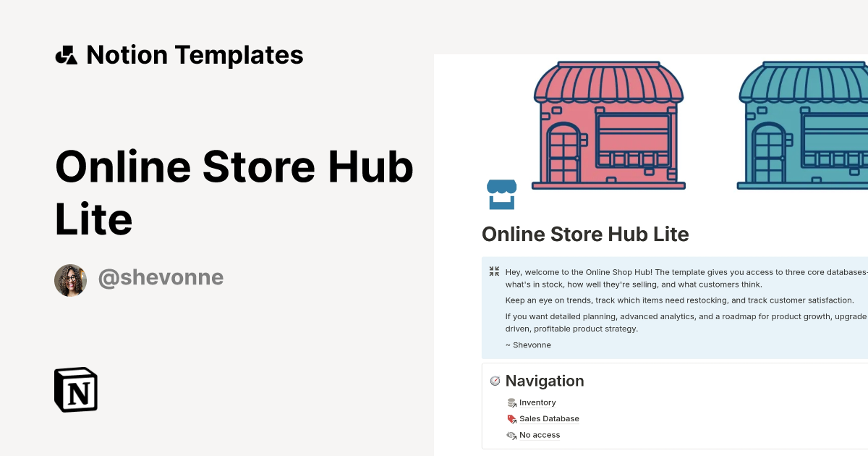Open the Sales Database link

(x=549, y=418)
